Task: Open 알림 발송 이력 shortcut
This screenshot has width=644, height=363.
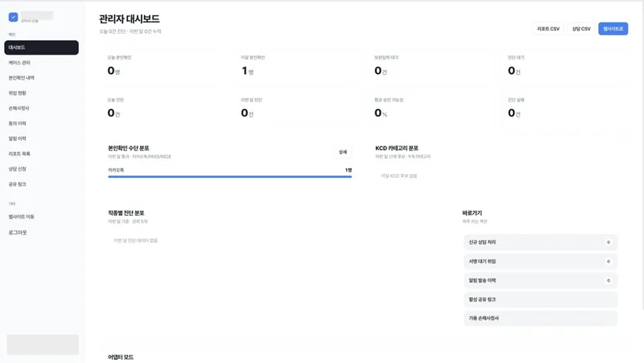Action: [540, 280]
